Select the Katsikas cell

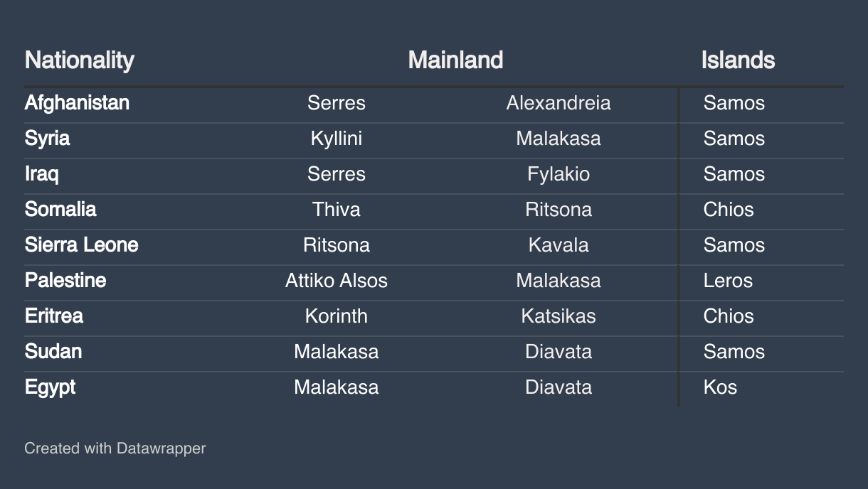(x=559, y=316)
